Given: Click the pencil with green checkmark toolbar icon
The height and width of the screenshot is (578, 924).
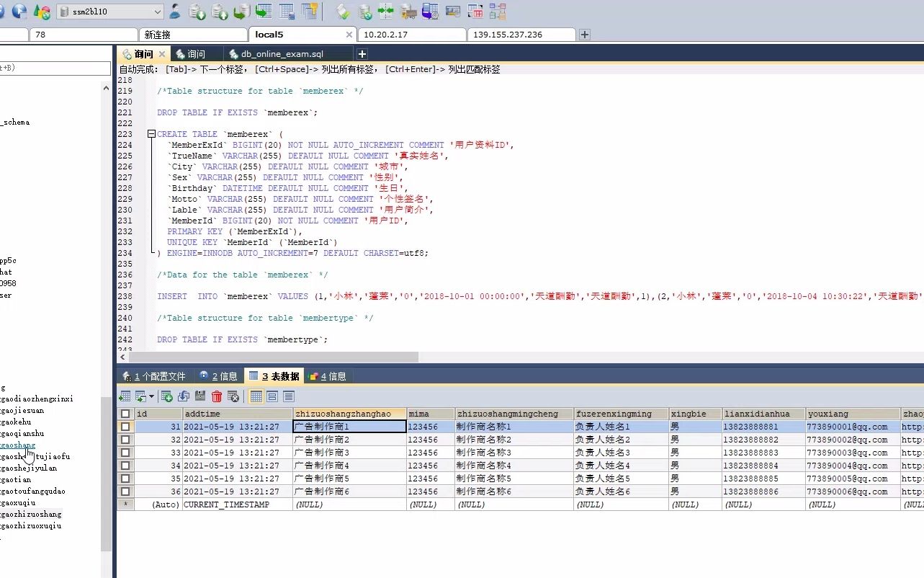Looking at the screenshot, I should pos(343,12).
